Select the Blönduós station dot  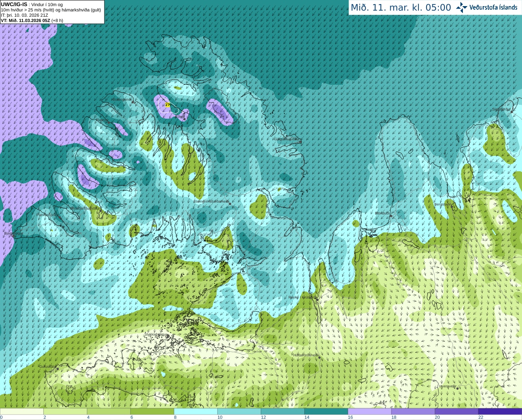coord(390,216)
